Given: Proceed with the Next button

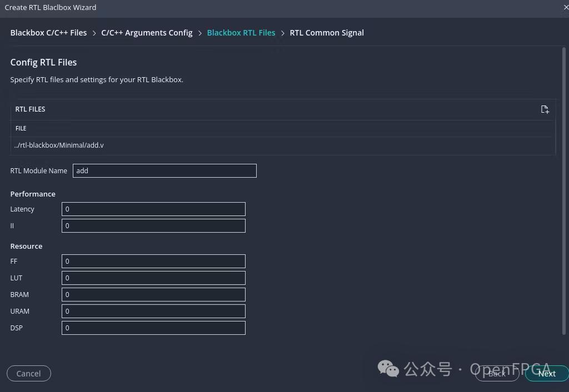Looking at the screenshot, I should click(x=546, y=374).
